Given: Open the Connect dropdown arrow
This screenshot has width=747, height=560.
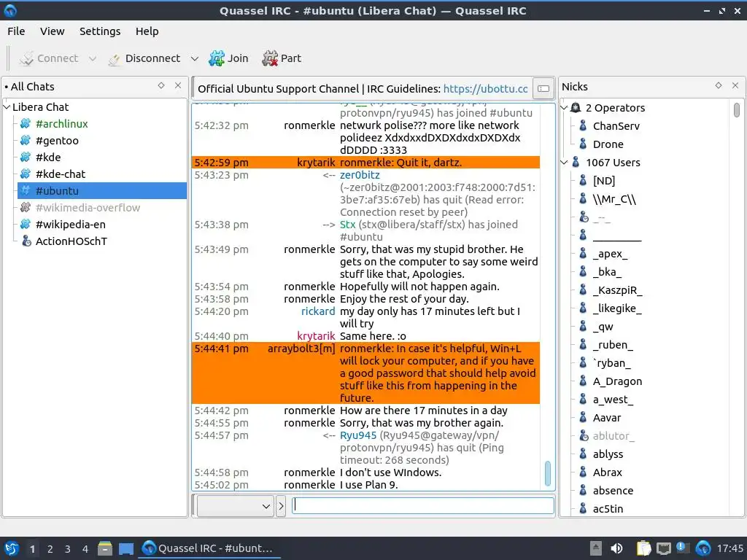Looking at the screenshot, I should 93,58.
